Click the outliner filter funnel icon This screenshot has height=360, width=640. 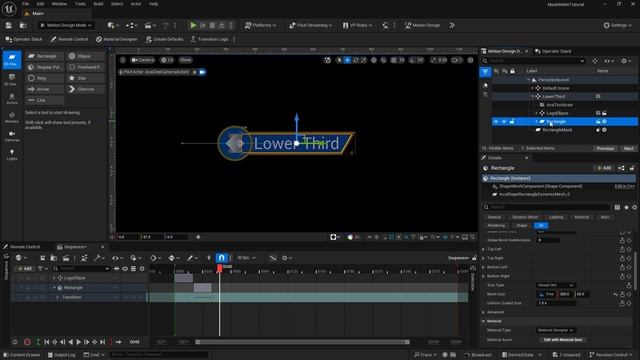[485, 72]
